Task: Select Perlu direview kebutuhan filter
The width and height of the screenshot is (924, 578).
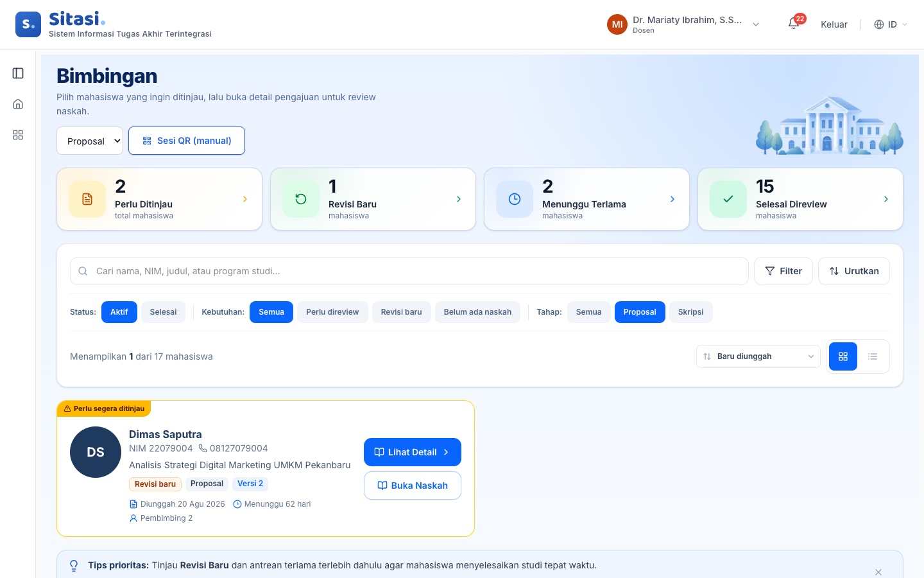Action: click(x=332, y=312)
